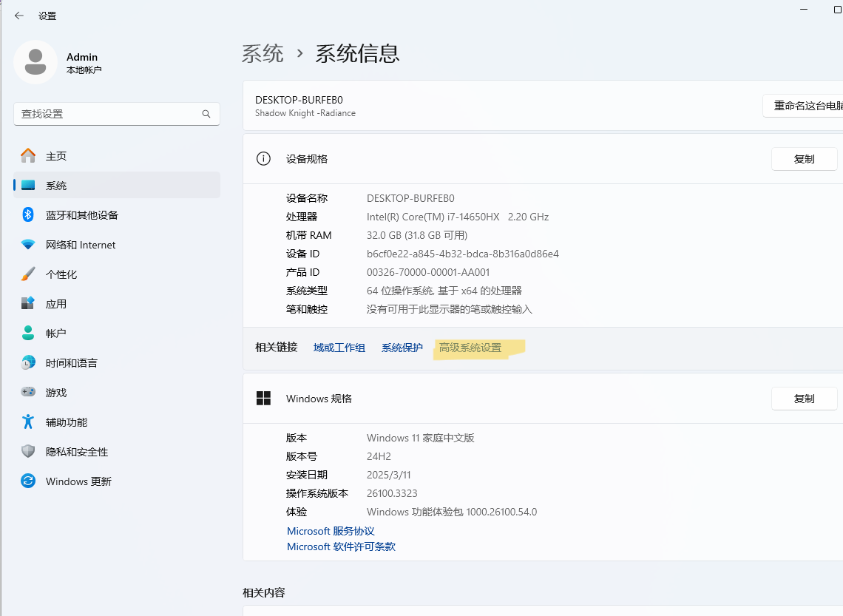Click the Home (主页) house icon
The height and width of the screenshot is (616, 843).
pyautogui.click(x=28, y=156)
